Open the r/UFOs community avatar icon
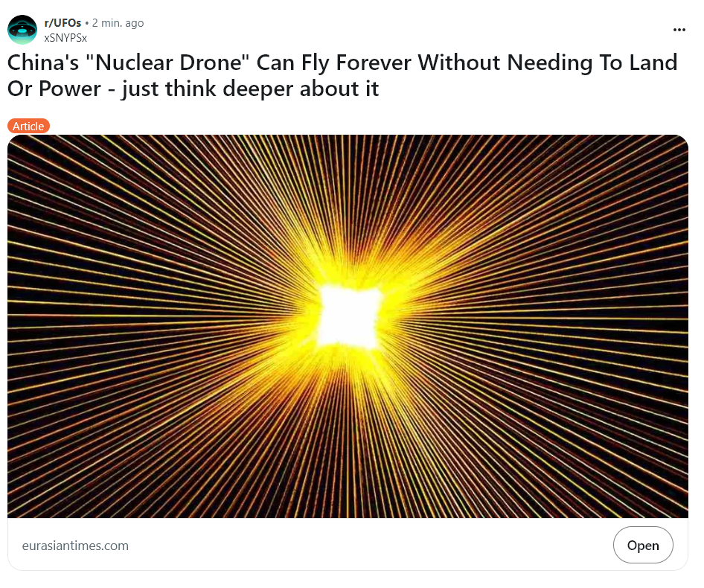Viewport: 704px width, 588px height. [22, 30]
